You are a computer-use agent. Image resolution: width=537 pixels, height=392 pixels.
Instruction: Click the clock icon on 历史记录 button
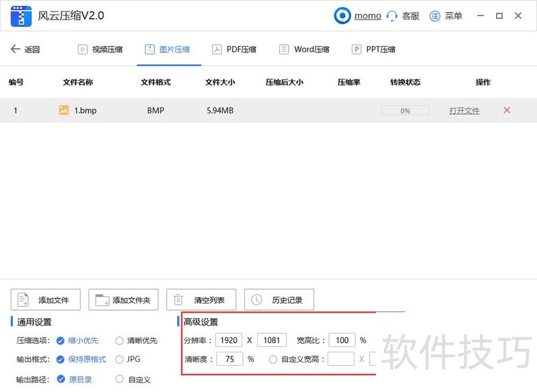click(256, 299)
